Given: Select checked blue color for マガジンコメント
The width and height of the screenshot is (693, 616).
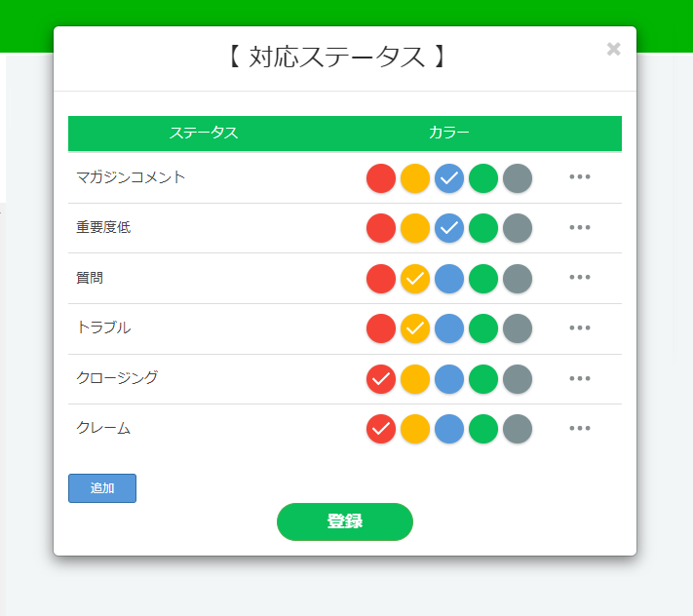Looking at the screenshot, I should (449, 178).
